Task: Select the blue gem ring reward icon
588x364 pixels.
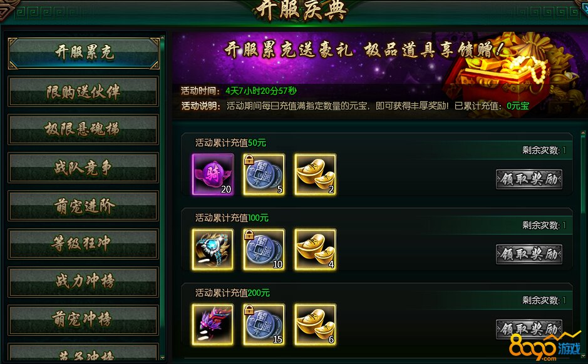Action: 213,250
